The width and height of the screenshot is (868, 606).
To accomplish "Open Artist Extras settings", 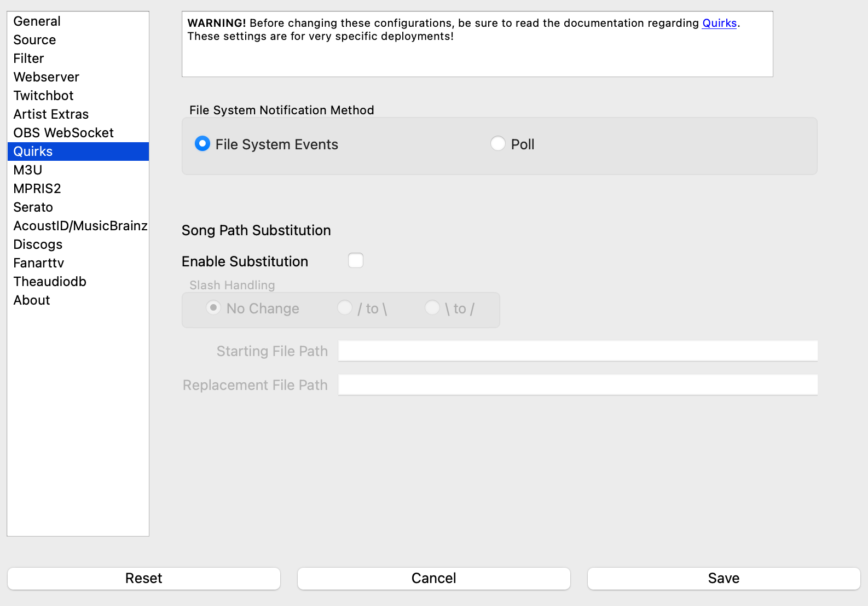I will click(51, 114).
